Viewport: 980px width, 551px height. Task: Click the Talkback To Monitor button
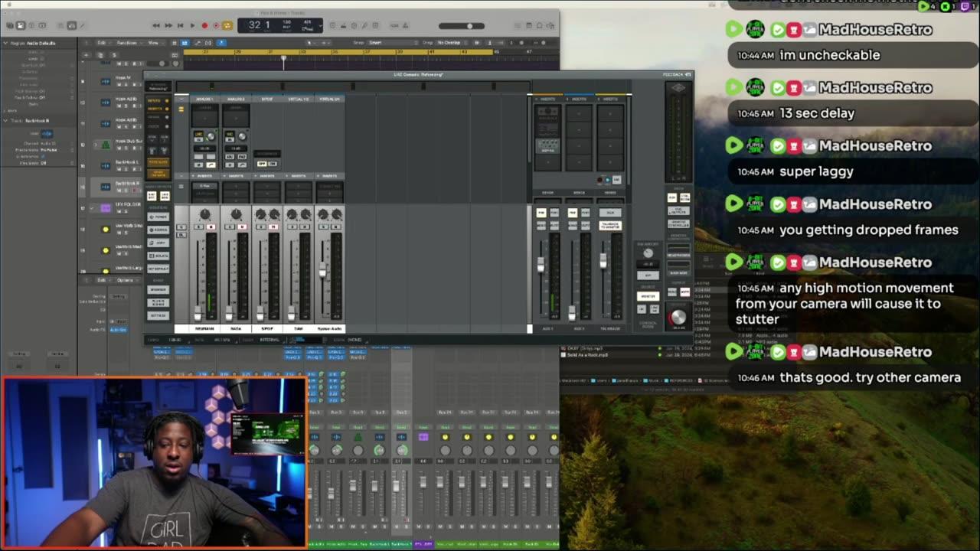610,225
